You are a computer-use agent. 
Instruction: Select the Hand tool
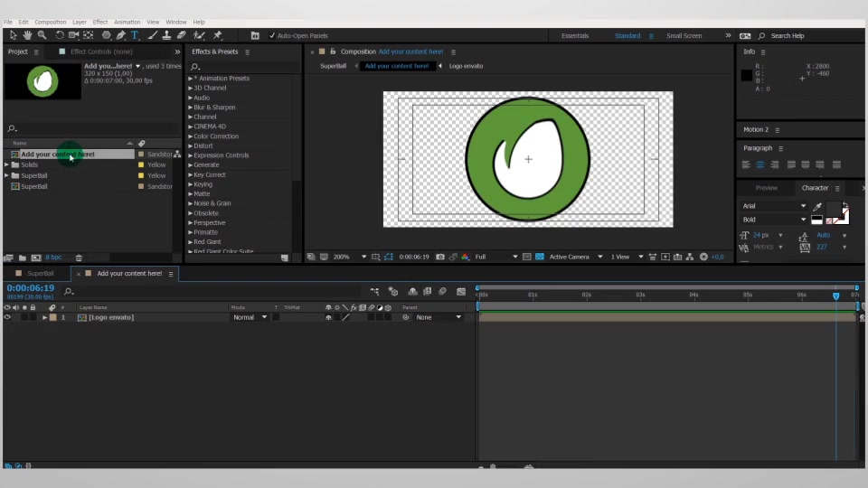[28, 35]
